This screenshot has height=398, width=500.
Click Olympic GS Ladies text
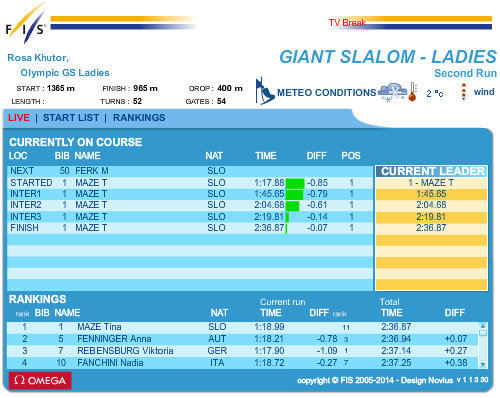click(x=65, y=73)
